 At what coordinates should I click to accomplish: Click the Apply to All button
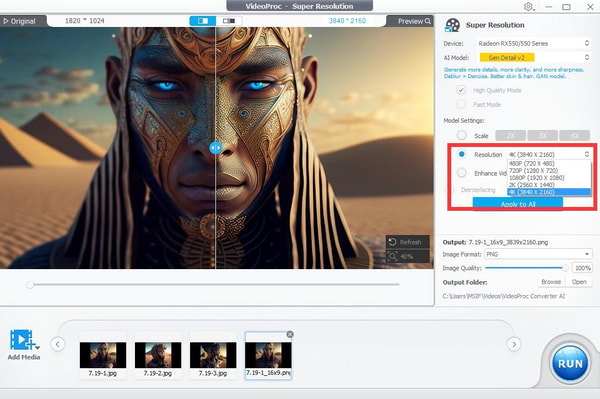point(518,204)
